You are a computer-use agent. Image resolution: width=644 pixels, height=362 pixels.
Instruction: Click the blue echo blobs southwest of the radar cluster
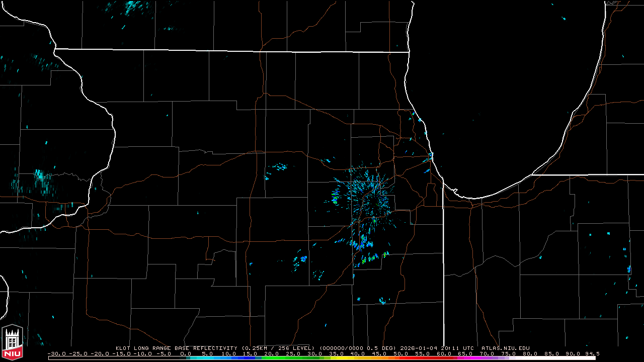tap(303, 259)
